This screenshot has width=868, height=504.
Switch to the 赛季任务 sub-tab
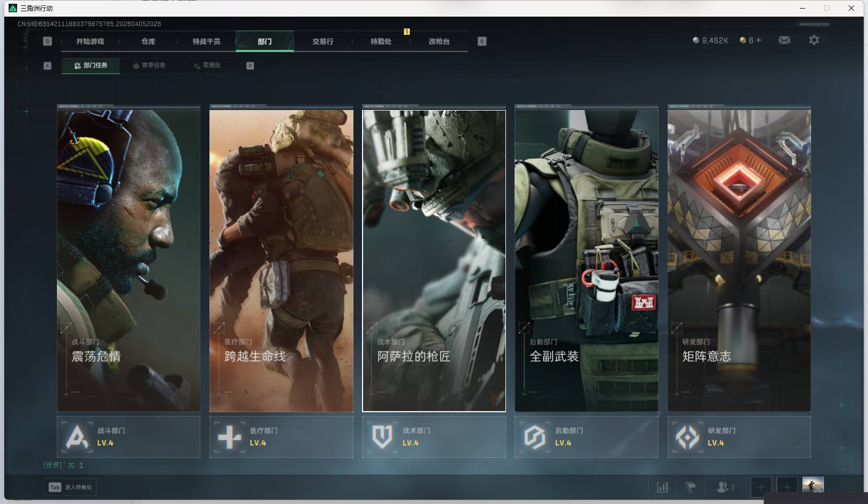pos(149,65)
